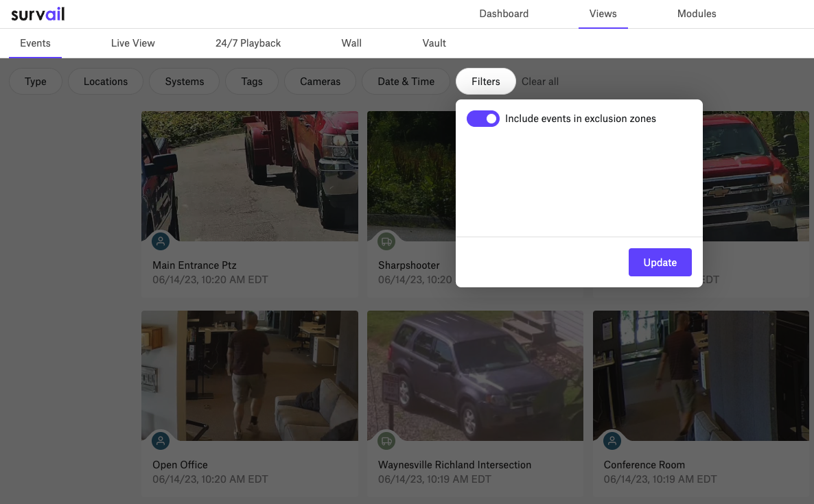Open Open Office event thumbnail
The width and height of the screenshot is (814, 504).
pyautogui.click(x=250, y=375)
